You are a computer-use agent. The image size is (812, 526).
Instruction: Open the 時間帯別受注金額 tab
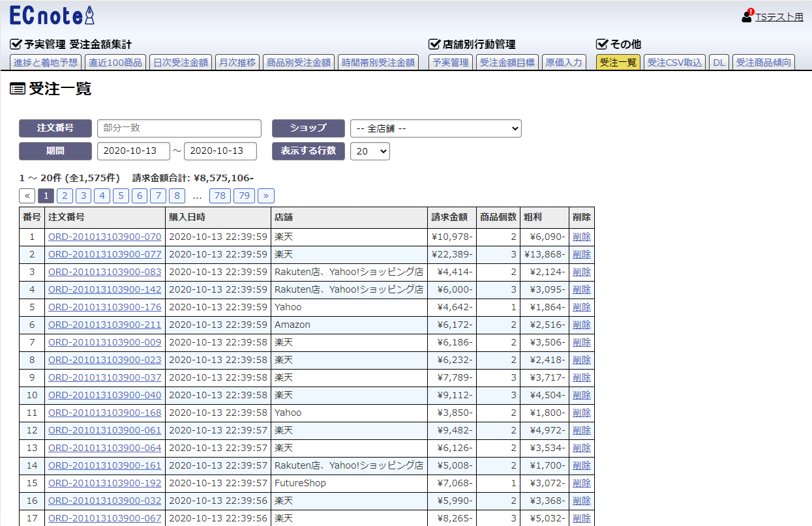[x=378, y=63]
